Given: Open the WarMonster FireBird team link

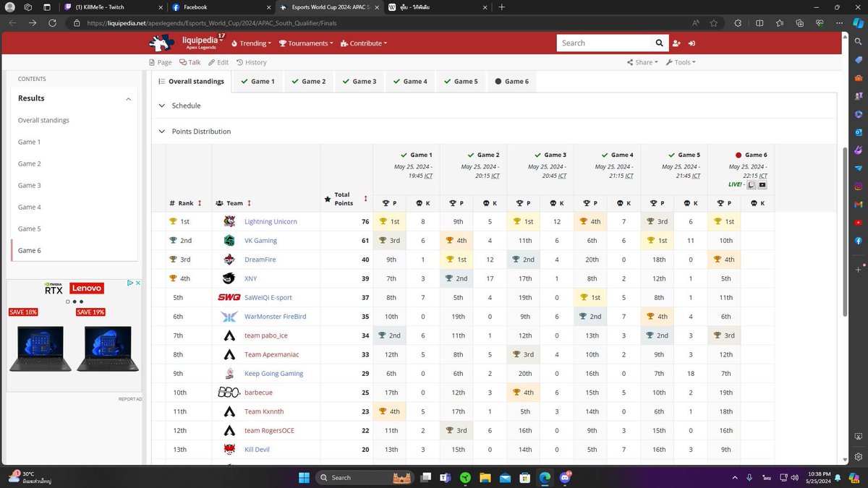Looking at the screenshot, I should 275,317.
